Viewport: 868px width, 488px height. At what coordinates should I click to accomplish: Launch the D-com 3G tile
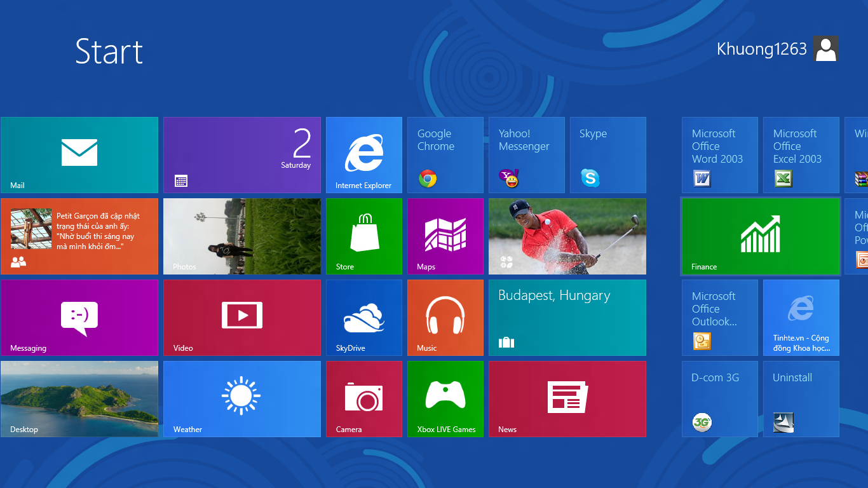click(720, 399)
